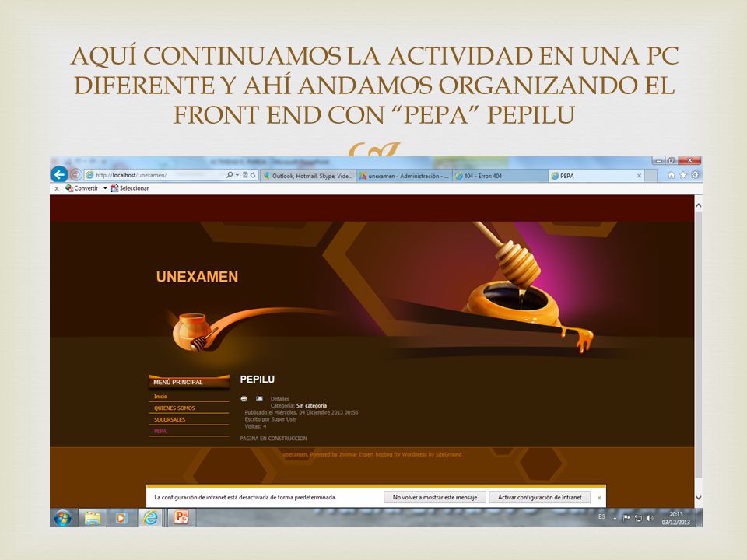Click the search magnifier in address bar
This screenshot has width=747, height=560.
tap(230, 175)
